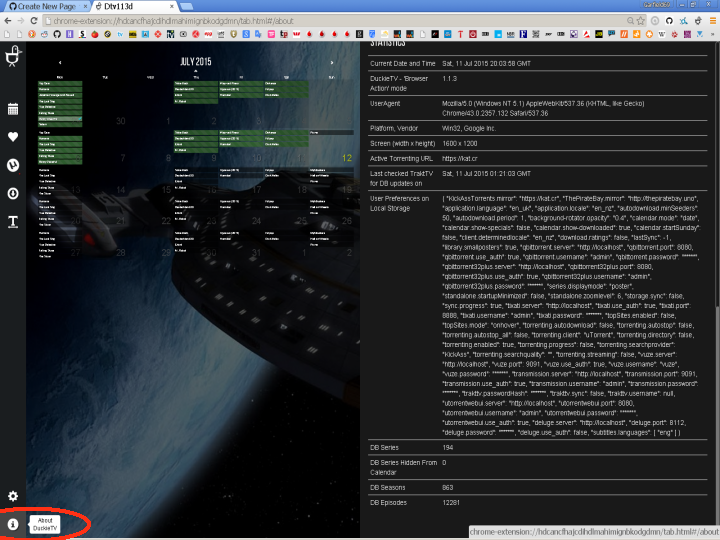Image resolution: width=720 pixels, height=540 pixels.
Task: Click 'DB Series Hidden From Calendar' label
Action: coord(403,467)
